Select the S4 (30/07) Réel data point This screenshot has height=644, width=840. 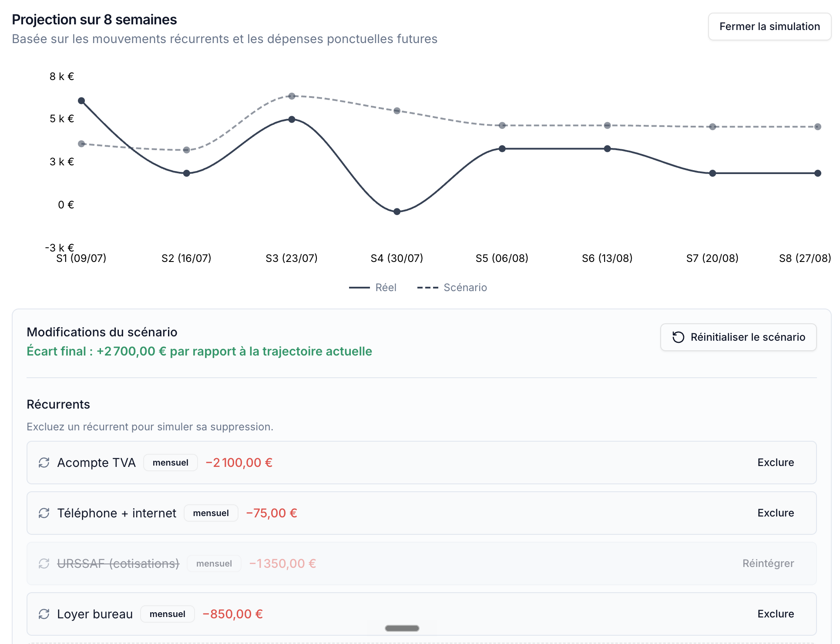tap(397, 211)
